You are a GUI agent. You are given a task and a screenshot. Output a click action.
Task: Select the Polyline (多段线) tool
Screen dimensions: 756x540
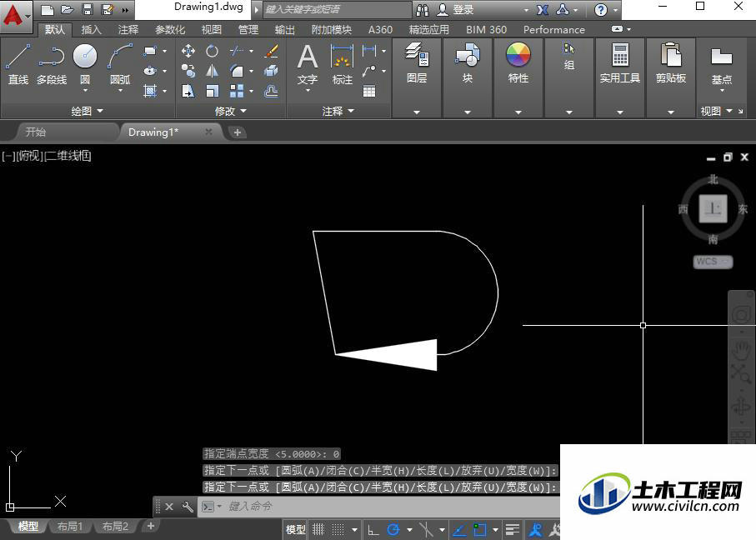pyautogui.click(x=51, y=64)
